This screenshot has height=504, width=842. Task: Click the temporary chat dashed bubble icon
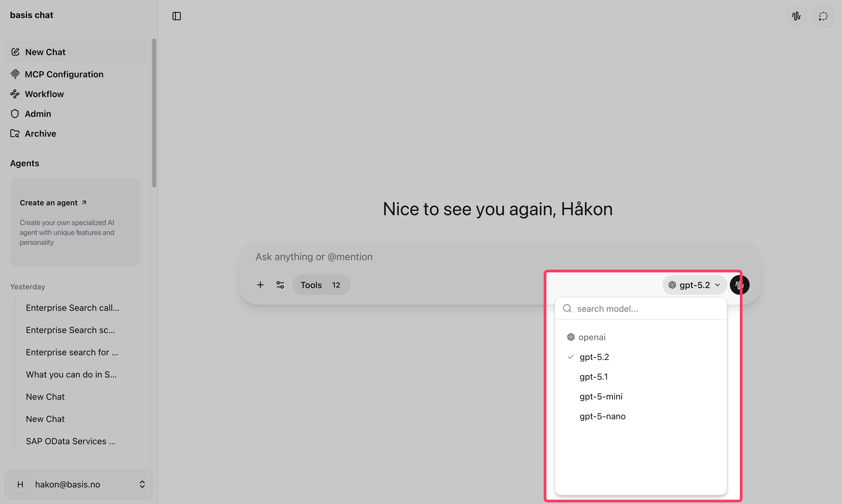[823, 16]
